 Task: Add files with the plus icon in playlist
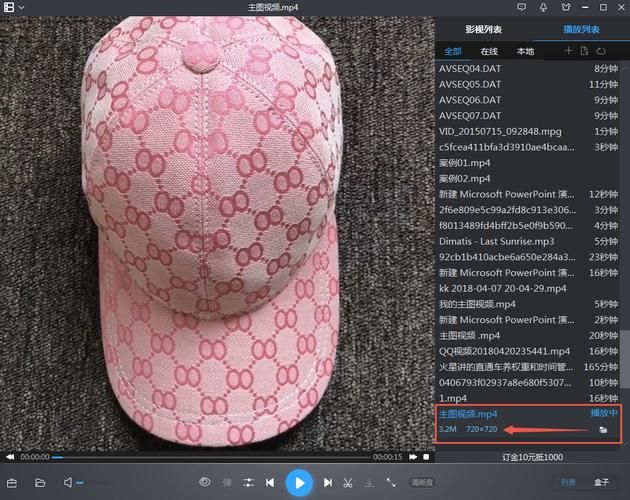coord(568,51)
